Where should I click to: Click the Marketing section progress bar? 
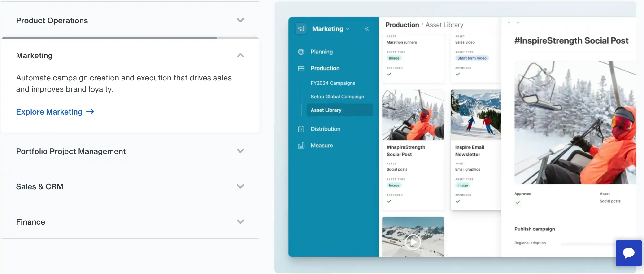130,38
